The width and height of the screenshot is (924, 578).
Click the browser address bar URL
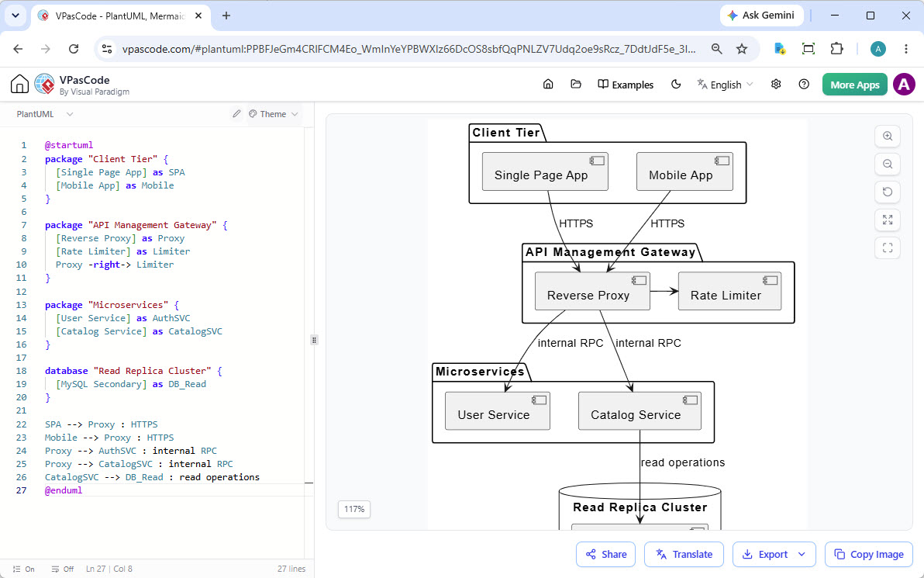pos(409,49)
